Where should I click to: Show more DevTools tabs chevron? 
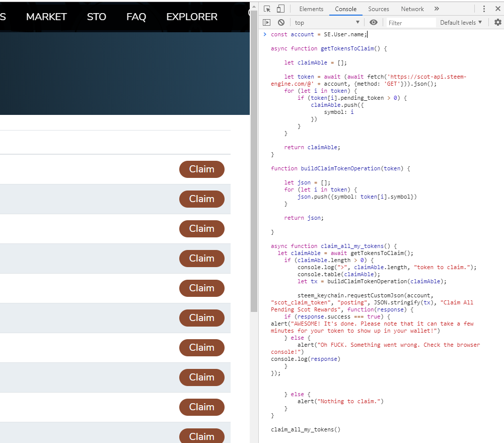click(x=437, y=9)
